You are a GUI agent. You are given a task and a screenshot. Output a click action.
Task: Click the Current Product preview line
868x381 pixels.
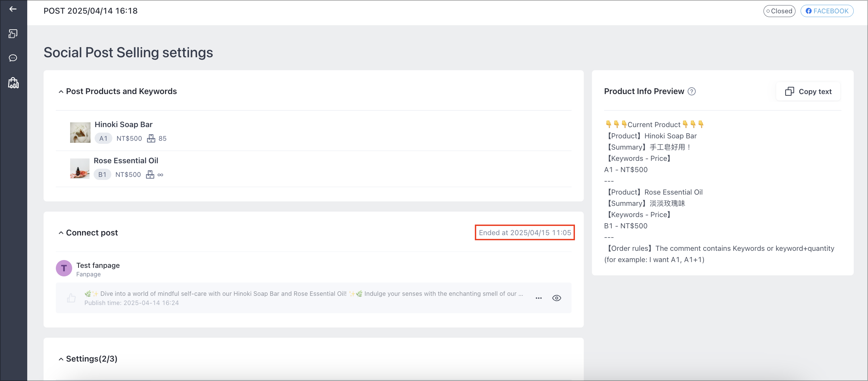(654, 124)
